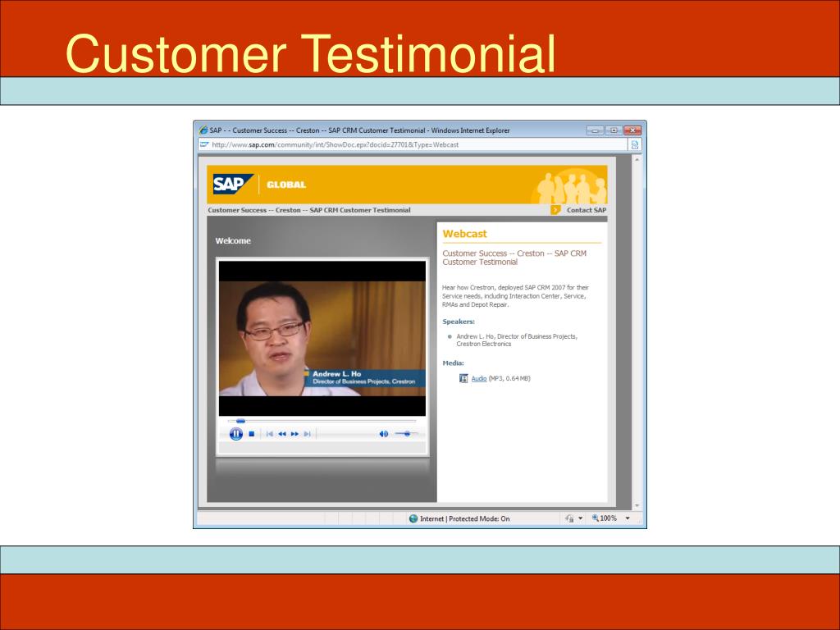Click the Internet zone globe icon
The height and width of the screenshot is (630, 840).
point(413,518)
